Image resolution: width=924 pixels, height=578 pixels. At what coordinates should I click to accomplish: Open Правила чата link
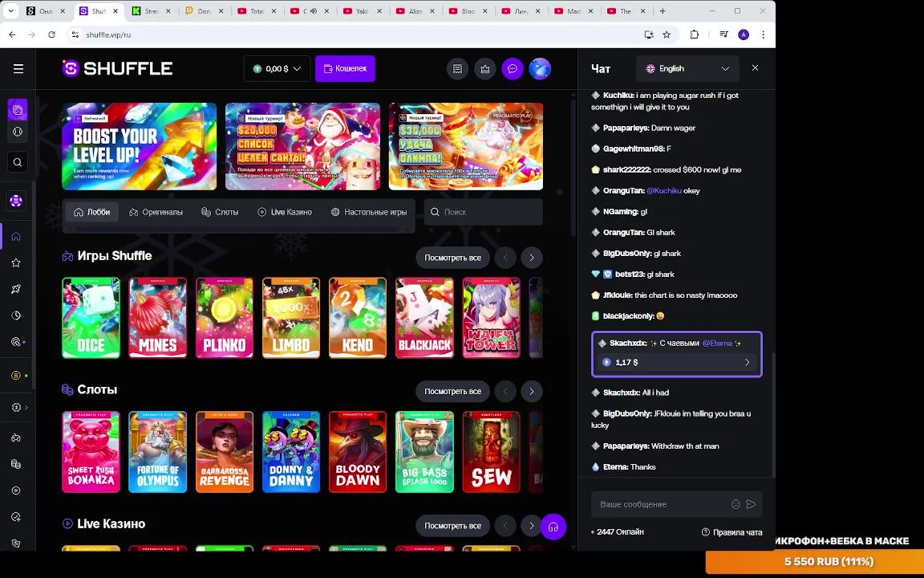[x=731, y=532]
